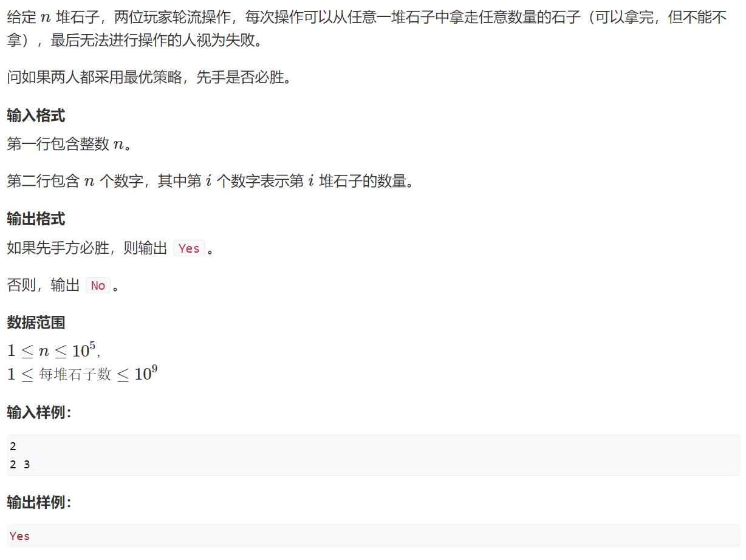Click the first line '2' of sample input

13,447
